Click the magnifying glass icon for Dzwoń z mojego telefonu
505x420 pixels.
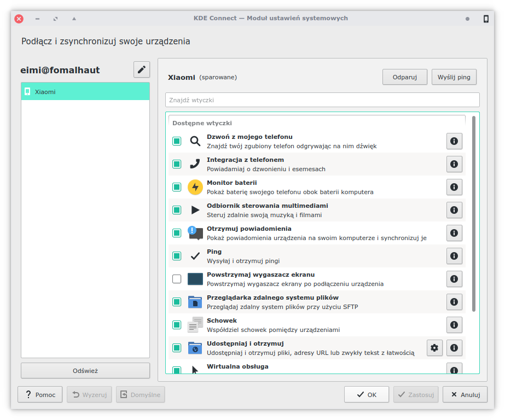pos(195,141)
